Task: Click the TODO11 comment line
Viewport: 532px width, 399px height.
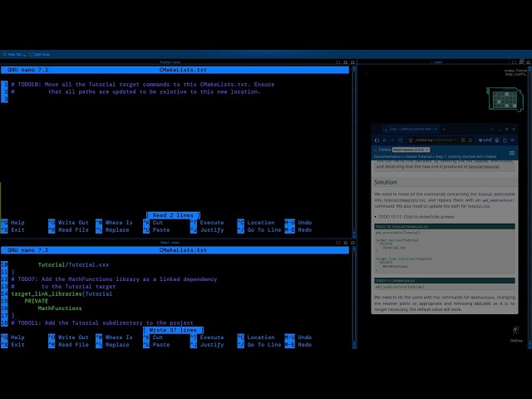Action: (102, 323)
